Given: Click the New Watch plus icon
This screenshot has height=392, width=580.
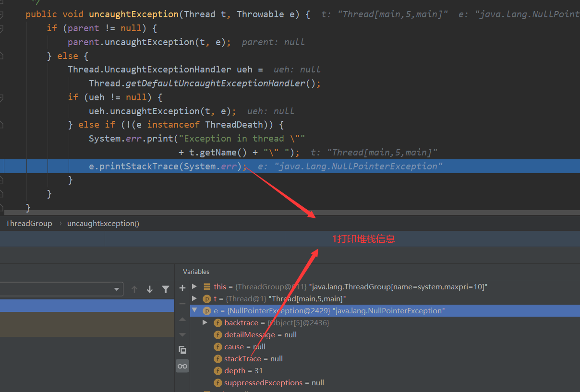Looking at the screenshot, I should (182, 288).
